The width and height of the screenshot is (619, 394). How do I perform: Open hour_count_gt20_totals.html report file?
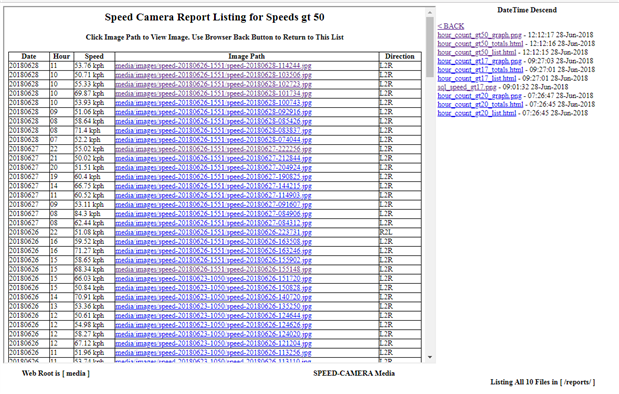(x=480, y=104)
